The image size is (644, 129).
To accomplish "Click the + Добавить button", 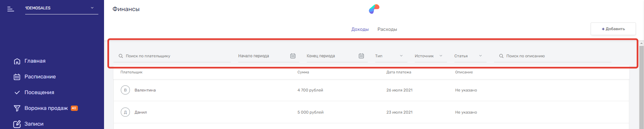I will point(613,29).
